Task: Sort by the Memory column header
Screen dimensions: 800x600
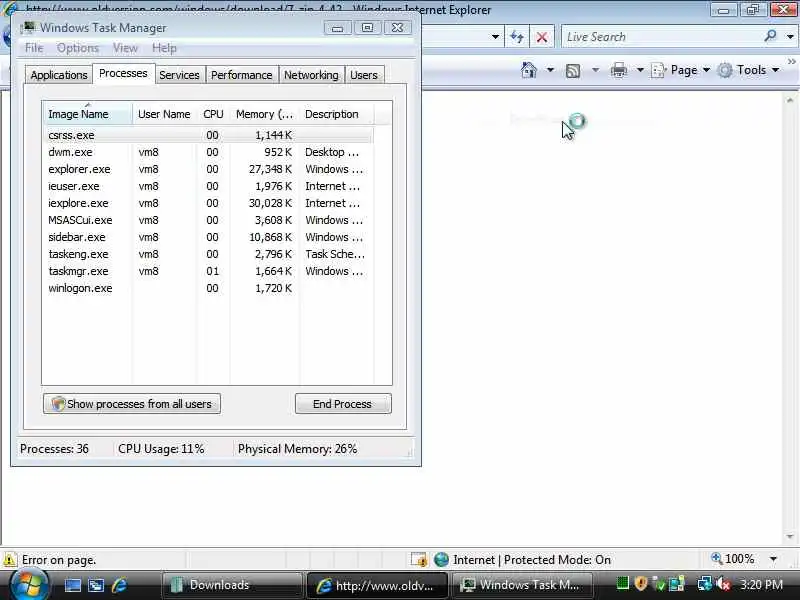Action: 264,114
